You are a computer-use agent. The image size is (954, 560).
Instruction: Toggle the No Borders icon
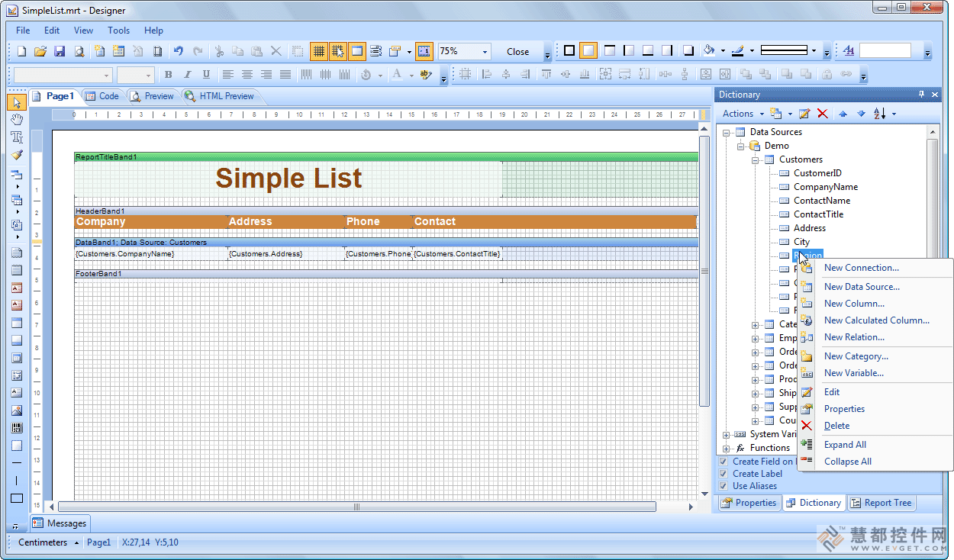coord(588,51)
